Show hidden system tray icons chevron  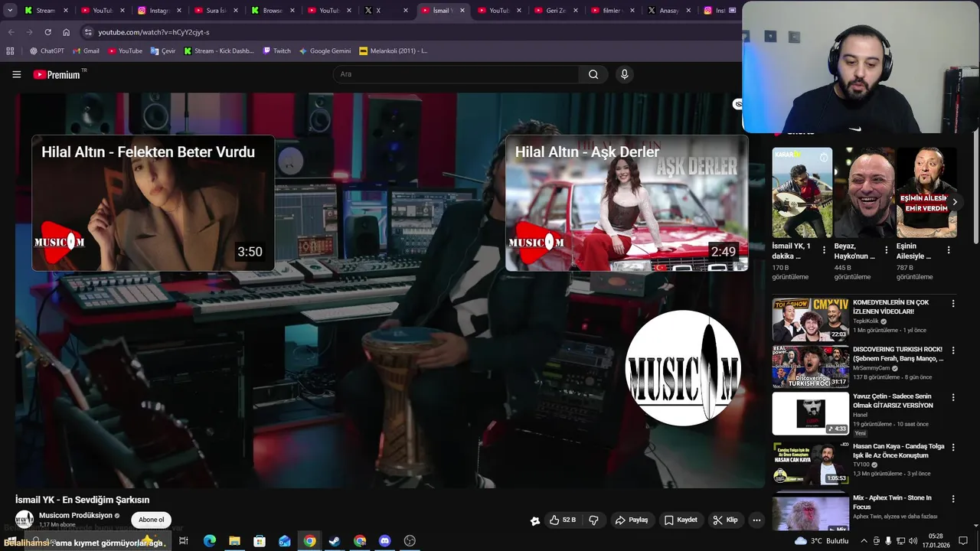[x=864, y=540]
